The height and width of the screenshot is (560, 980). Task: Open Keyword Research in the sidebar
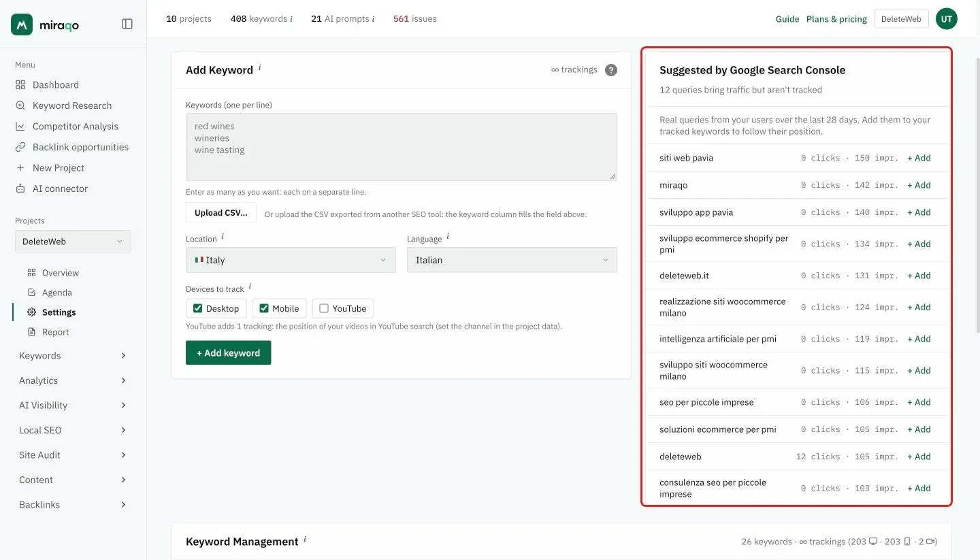pos(73,105)
